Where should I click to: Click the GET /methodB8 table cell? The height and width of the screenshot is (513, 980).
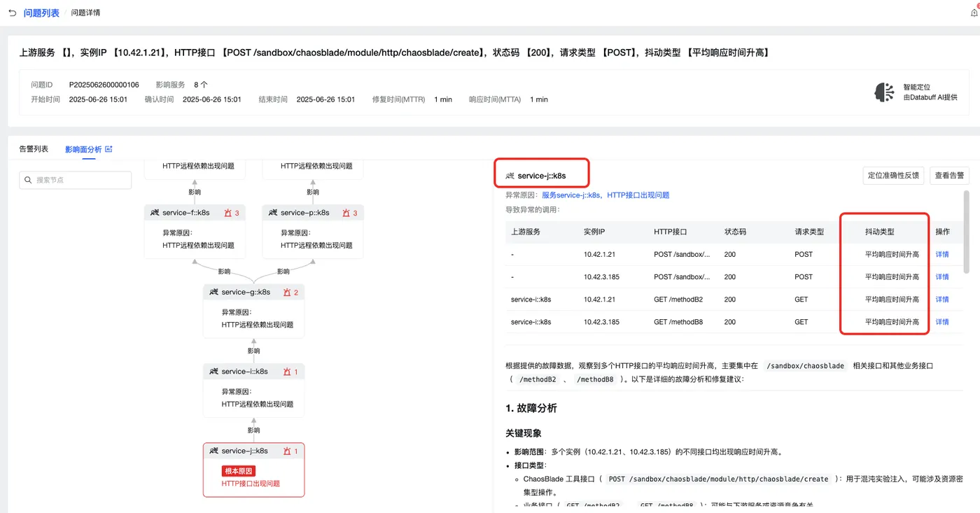[x=678, y=322]
